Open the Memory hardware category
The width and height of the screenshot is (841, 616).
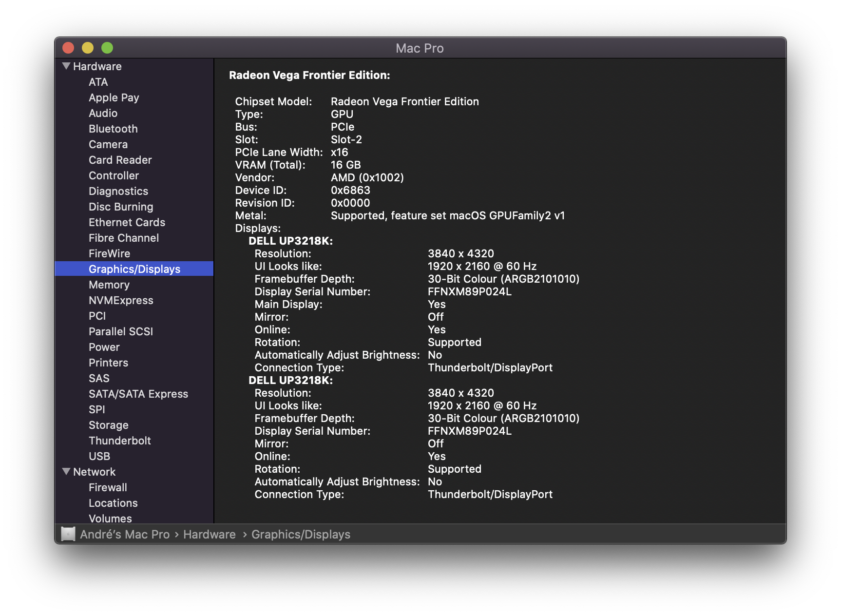(x=109, y=285)
